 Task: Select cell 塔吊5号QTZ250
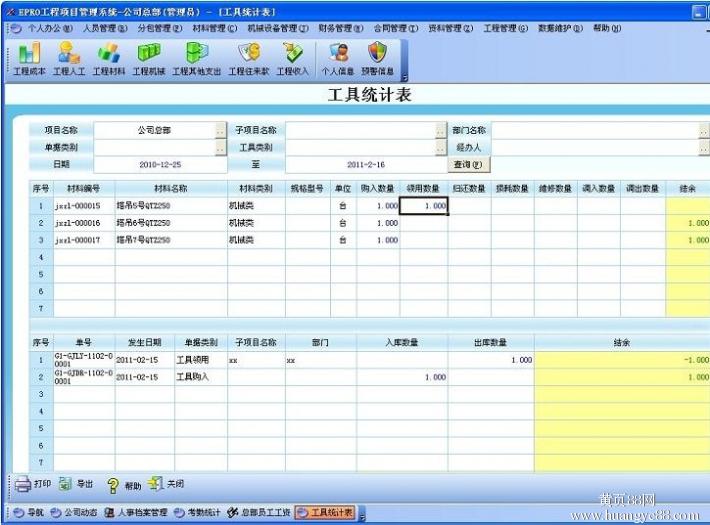click(x=171, y=206)
